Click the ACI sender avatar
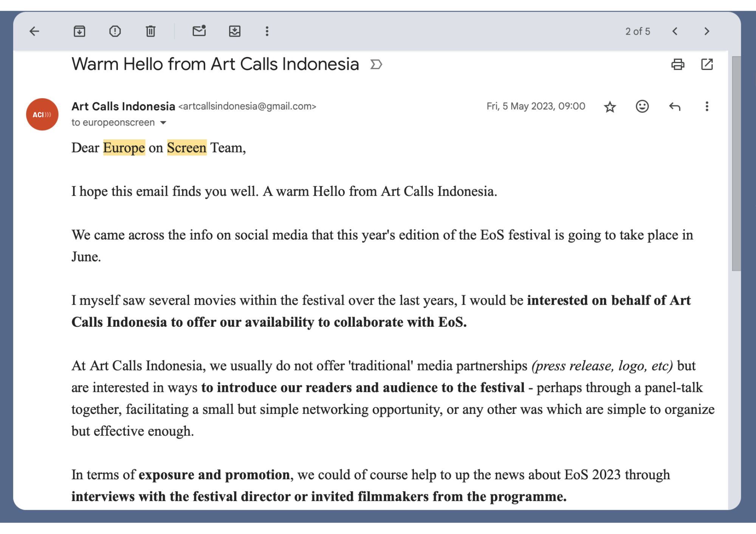This screenshot has width=756, height=534. click(x=42, y=114)
